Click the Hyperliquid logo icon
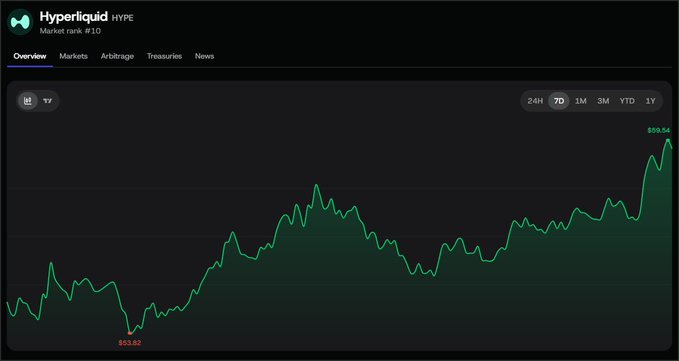This screenshot has height=361, width=679. point(20,22)
